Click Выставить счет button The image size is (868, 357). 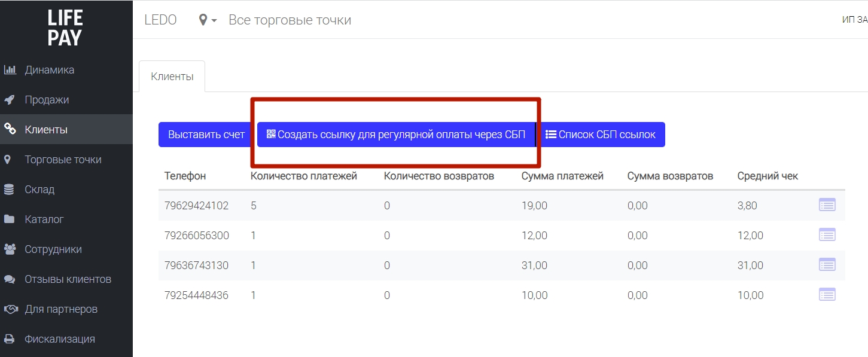coord(206,135)
